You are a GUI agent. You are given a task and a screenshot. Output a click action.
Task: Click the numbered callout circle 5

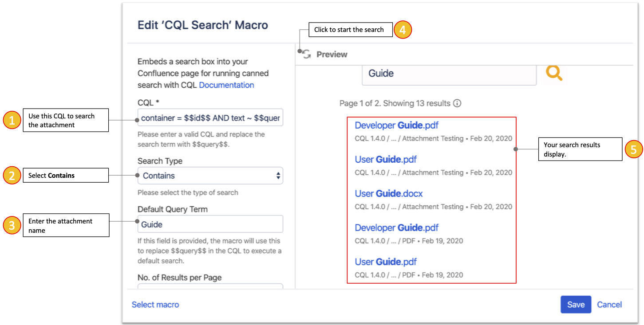click(x=633, y=149)
